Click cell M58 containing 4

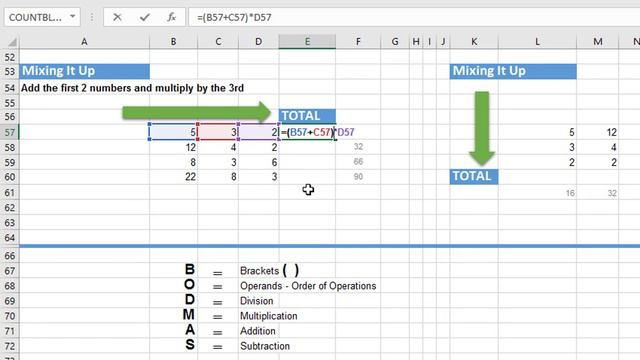tap(598, 147)
